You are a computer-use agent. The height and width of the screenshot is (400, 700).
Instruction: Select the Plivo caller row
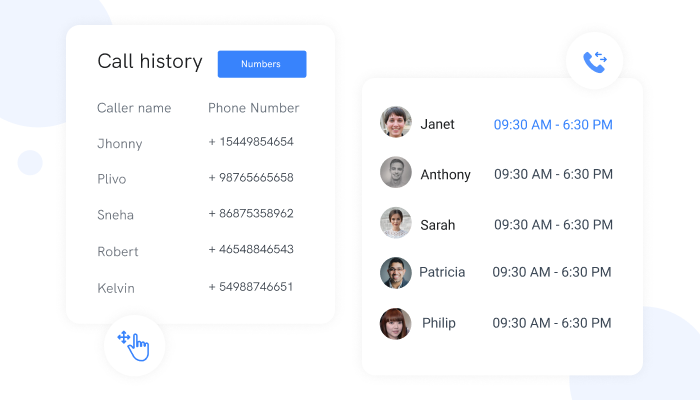point(196,179)
